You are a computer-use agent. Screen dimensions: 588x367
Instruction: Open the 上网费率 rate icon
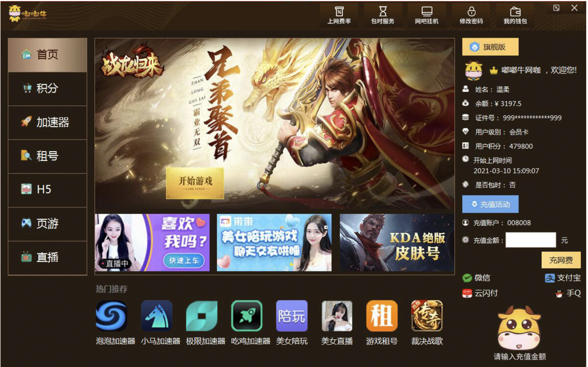point(339,15)
